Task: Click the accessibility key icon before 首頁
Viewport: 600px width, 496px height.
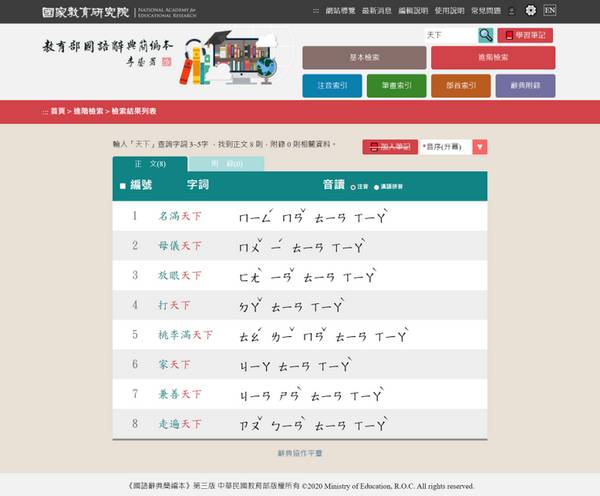Action: click(x=45, y=112)
